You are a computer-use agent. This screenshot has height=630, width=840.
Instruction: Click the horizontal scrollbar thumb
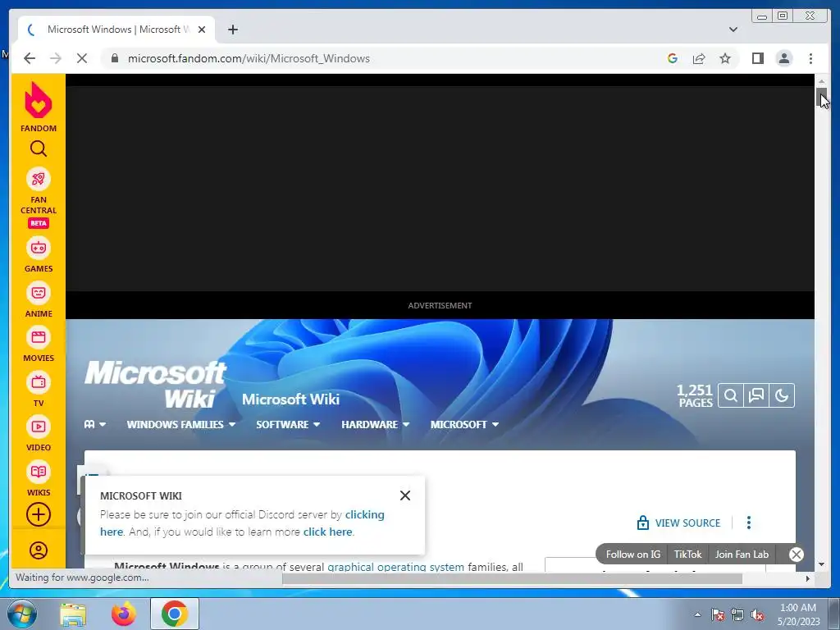[512, 578]
